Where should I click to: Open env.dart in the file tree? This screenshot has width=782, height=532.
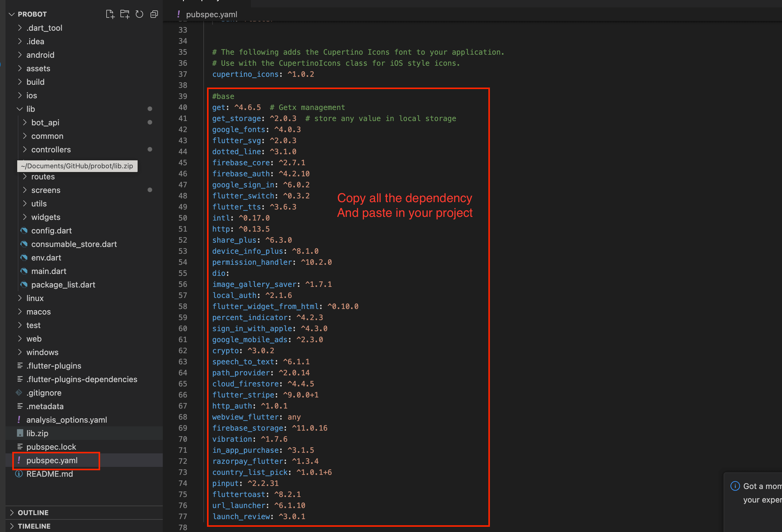click(46, 257)
